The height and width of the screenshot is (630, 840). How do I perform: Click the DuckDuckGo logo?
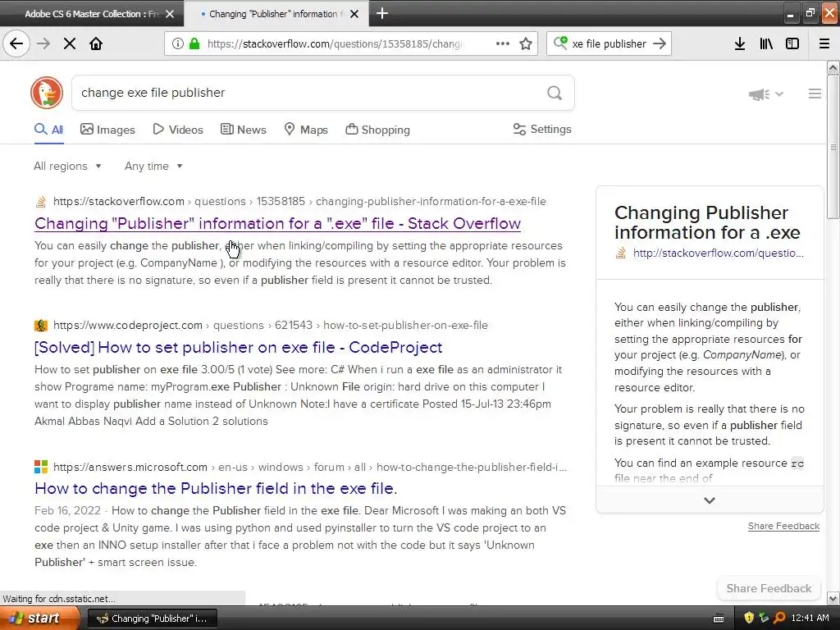coord(47,93)
